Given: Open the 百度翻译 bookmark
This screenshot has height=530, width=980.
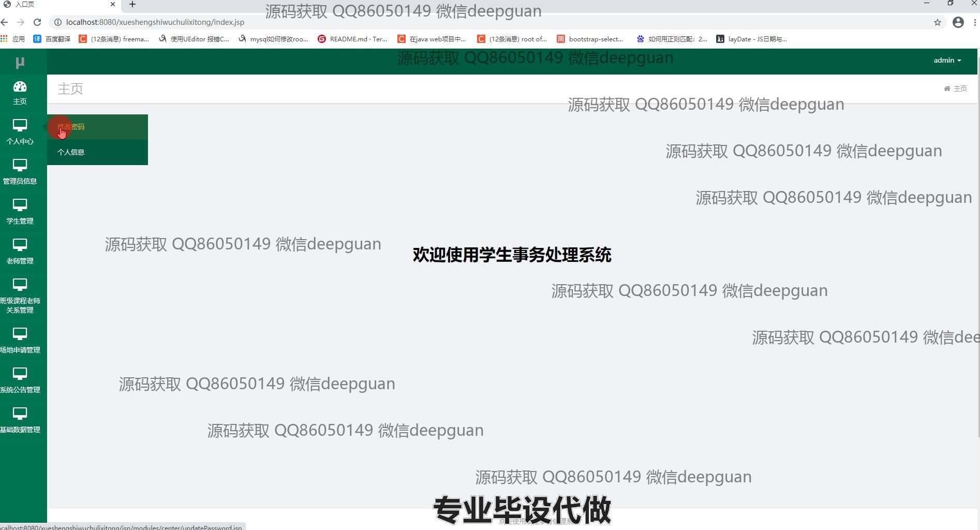Looking at the screenshot, I should pyautogui.click(x=52, y=39).
